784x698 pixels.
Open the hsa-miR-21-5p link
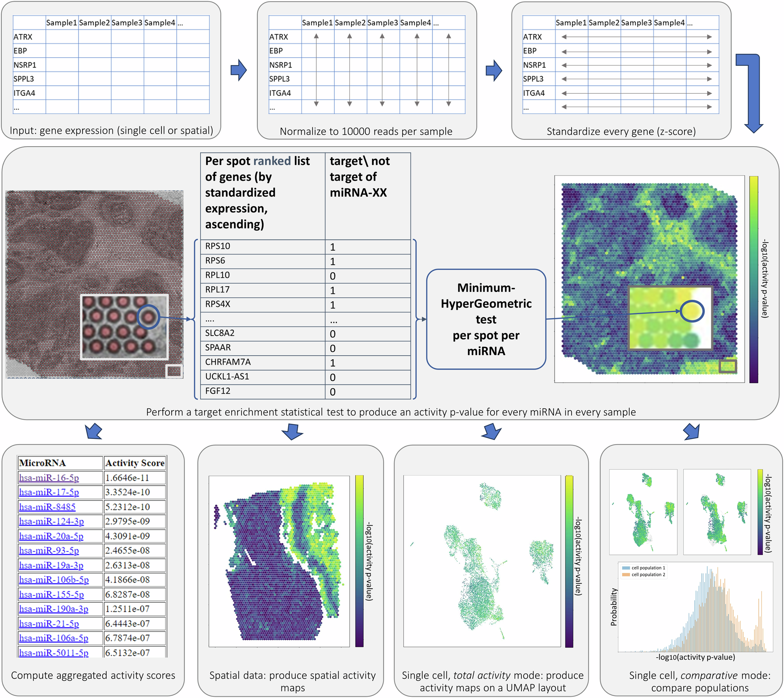pyautogui.click(x=49, y=624)
